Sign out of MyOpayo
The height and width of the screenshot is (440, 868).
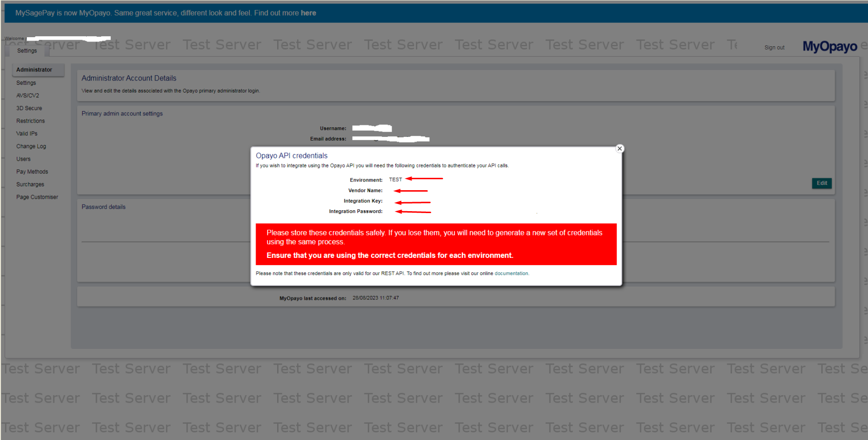(774, 48)
